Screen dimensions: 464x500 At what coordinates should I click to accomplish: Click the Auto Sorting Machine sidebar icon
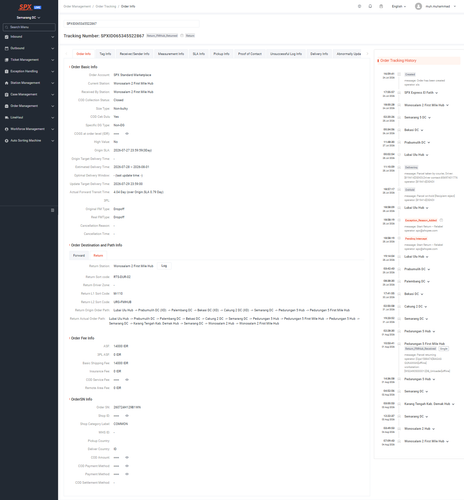6,141
